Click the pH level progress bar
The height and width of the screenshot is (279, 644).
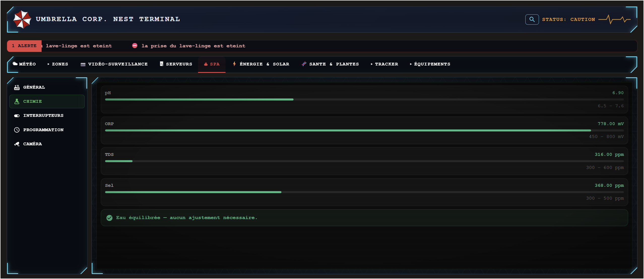(364, 99)
